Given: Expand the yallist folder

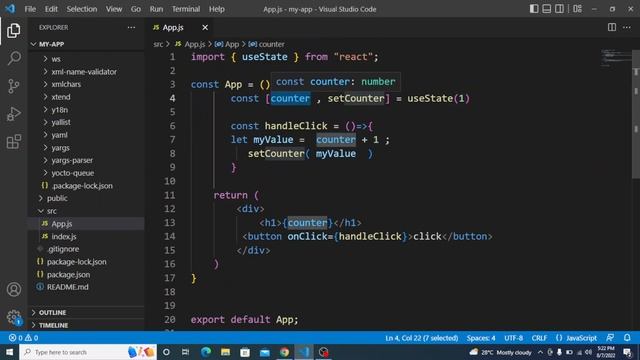Looking at the screenshot, I should coord(87,122).
